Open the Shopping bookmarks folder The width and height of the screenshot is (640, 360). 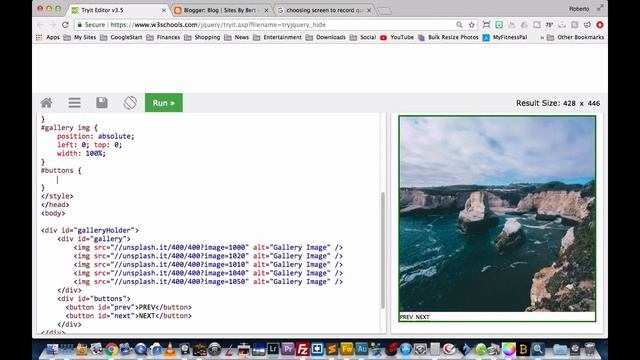(202, 37)
